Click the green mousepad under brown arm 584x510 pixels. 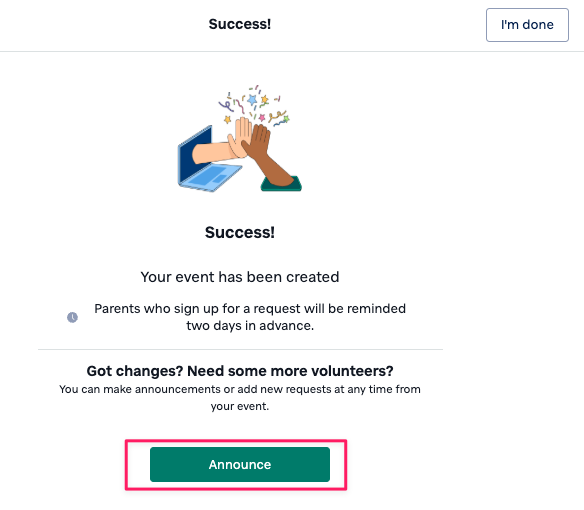[x=281, y=184]
